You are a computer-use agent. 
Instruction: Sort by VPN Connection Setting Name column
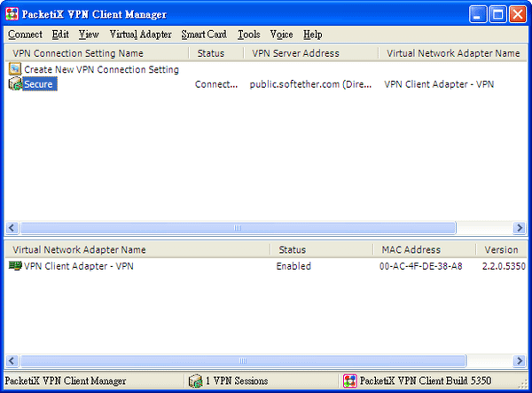97,53
